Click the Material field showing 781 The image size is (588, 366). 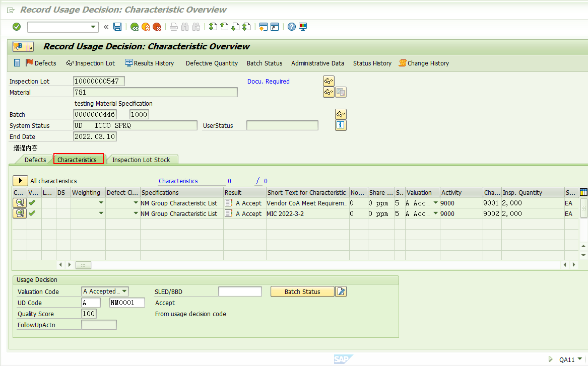[x=155, y=92]
